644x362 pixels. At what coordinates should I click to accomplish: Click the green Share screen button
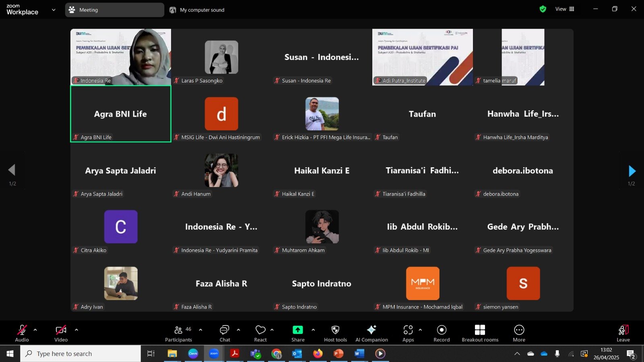298,333
